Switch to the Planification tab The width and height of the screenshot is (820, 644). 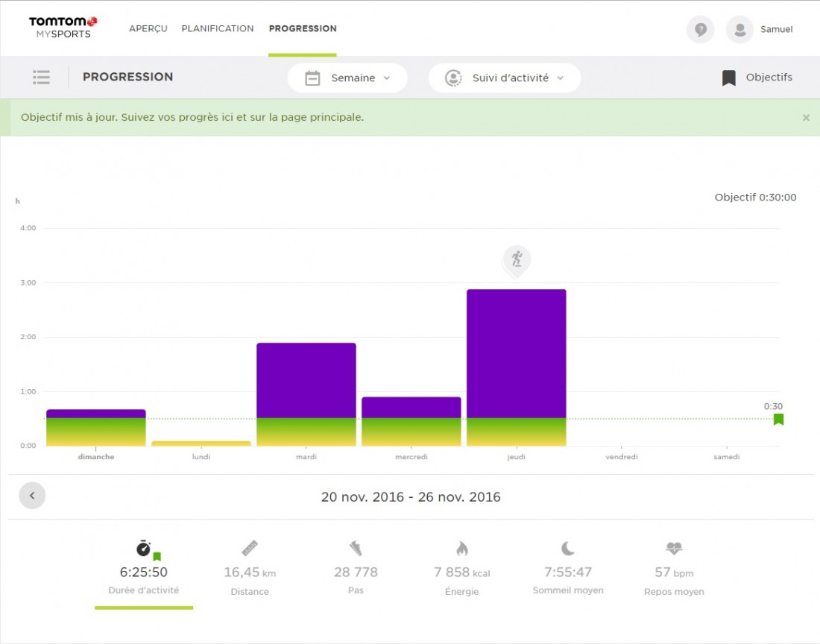(x=218, y=28)
